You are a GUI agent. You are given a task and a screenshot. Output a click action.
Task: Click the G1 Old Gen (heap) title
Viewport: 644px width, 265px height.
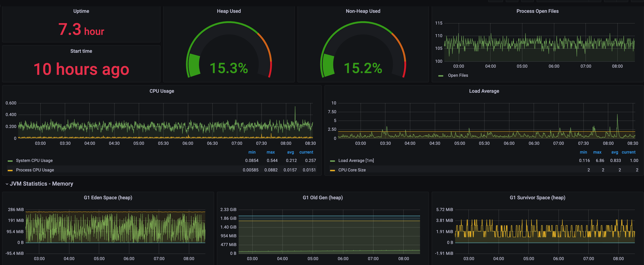point(323,198)
